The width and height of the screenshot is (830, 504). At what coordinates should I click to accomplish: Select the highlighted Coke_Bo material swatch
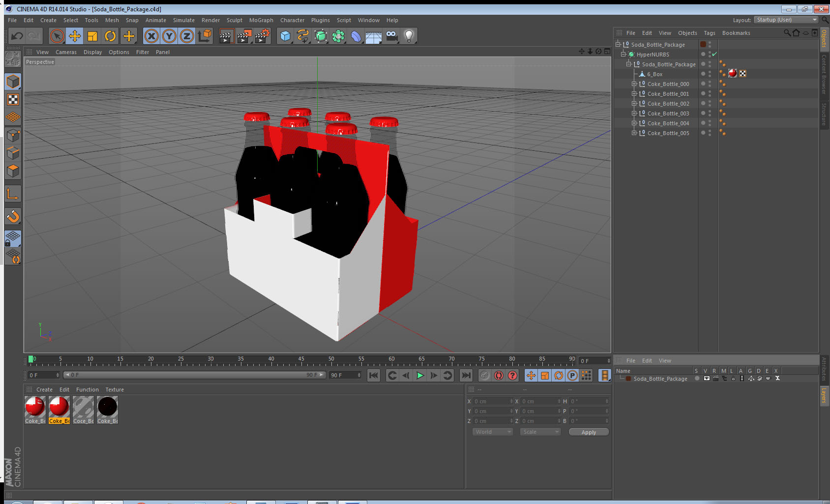pos(59,410)
